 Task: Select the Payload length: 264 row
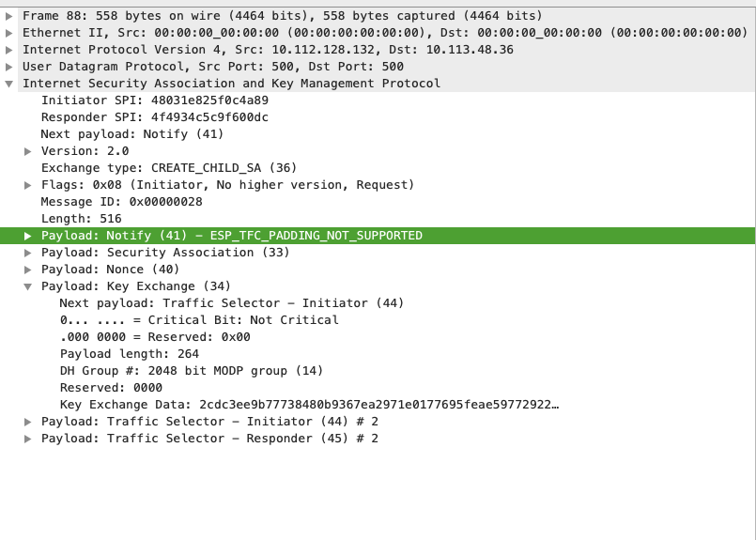click(129, 354)
